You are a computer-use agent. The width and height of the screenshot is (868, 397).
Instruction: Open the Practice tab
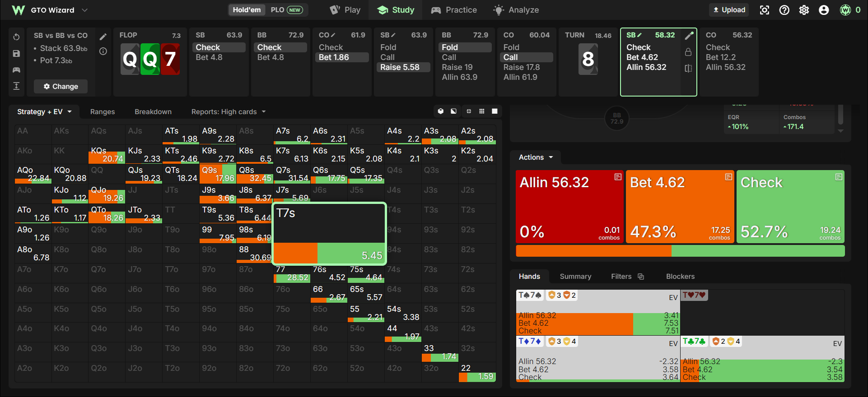454,10
